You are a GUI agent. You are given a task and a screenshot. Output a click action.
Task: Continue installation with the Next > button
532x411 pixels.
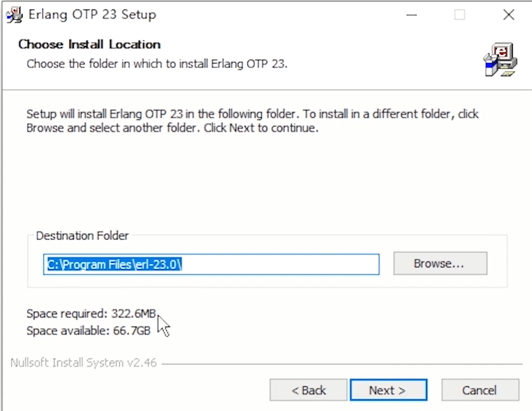[388, 390]
